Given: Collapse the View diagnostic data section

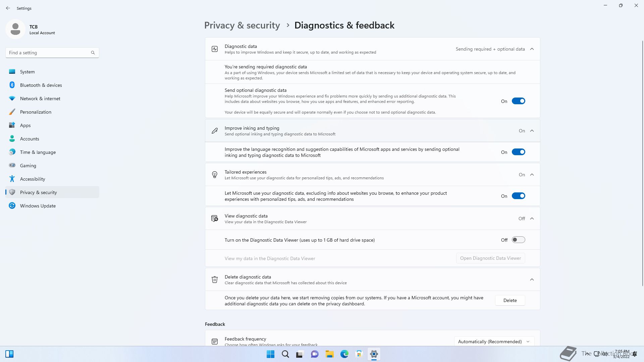Looking at the screenshot, I should pyautogui.click(x=532, y=219).
